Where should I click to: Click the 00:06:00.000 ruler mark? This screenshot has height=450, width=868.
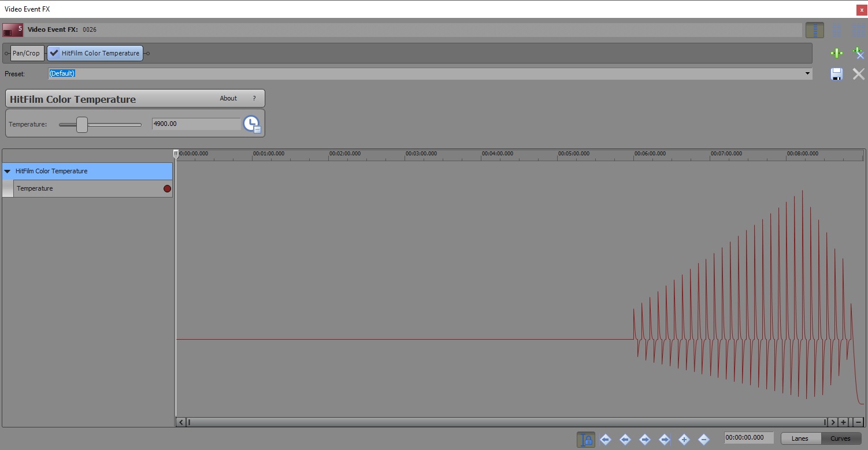coord(650,154)
